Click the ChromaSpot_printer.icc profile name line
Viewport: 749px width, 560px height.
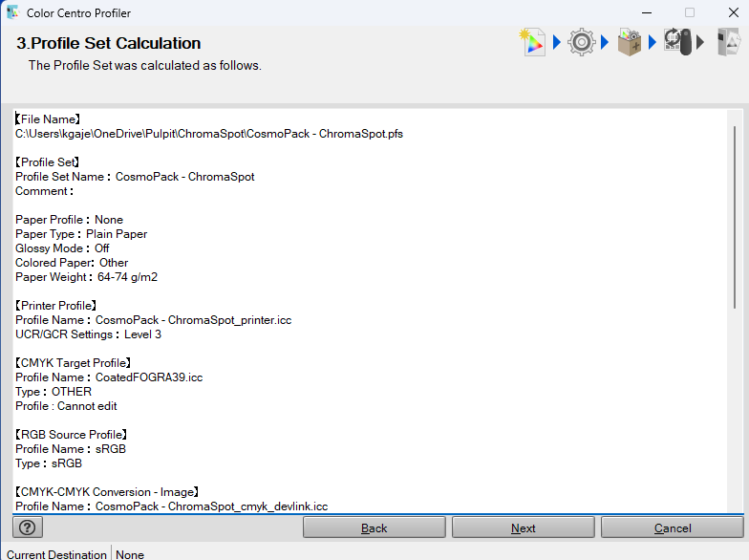click(153, 320)
